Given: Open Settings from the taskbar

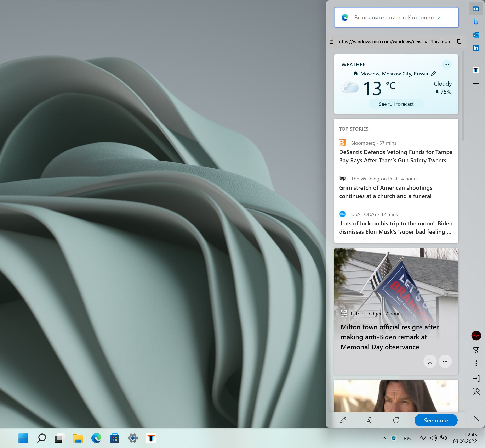Looking at the screenshot, I should click(133, 438).
